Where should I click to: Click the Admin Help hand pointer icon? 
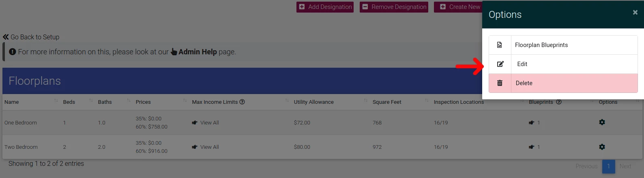pyautogui.click(x=174, y=52)
